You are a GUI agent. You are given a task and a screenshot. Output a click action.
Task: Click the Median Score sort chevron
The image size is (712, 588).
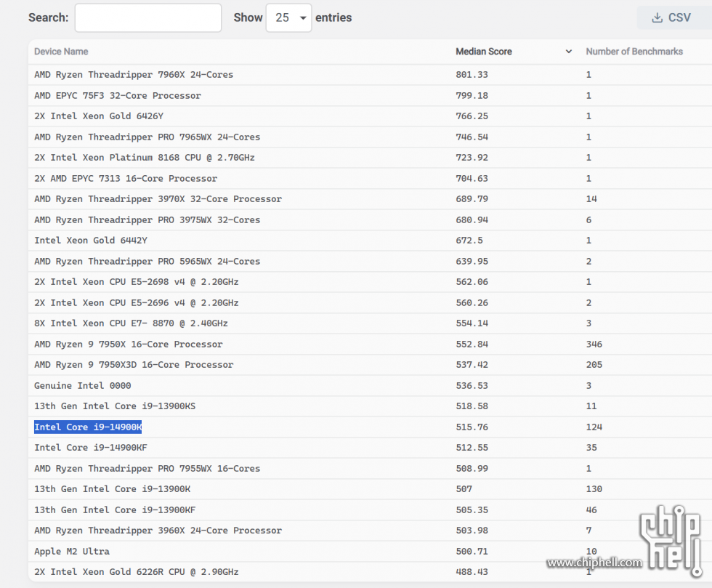[x=568, y=52]
